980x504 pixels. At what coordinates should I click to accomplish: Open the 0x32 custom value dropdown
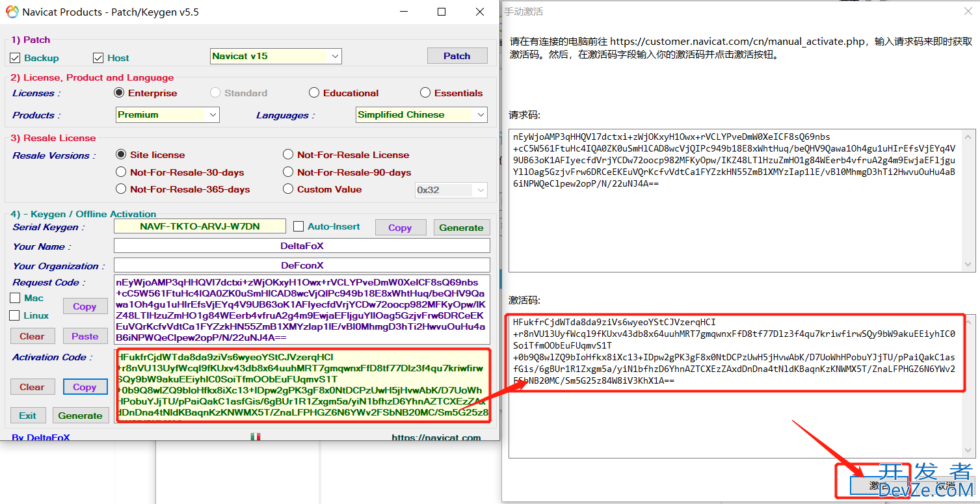click(x=451, y=190)
